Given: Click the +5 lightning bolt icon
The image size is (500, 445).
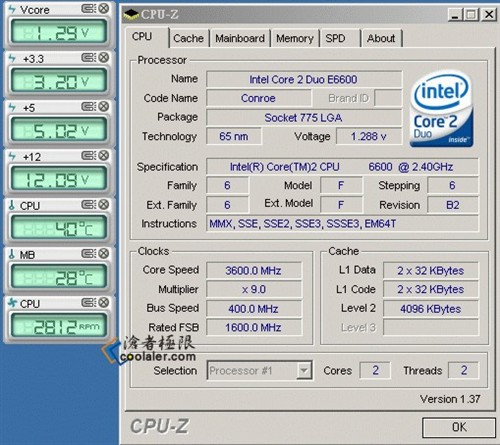Looking at the screenshot, I should coord(12,107).
